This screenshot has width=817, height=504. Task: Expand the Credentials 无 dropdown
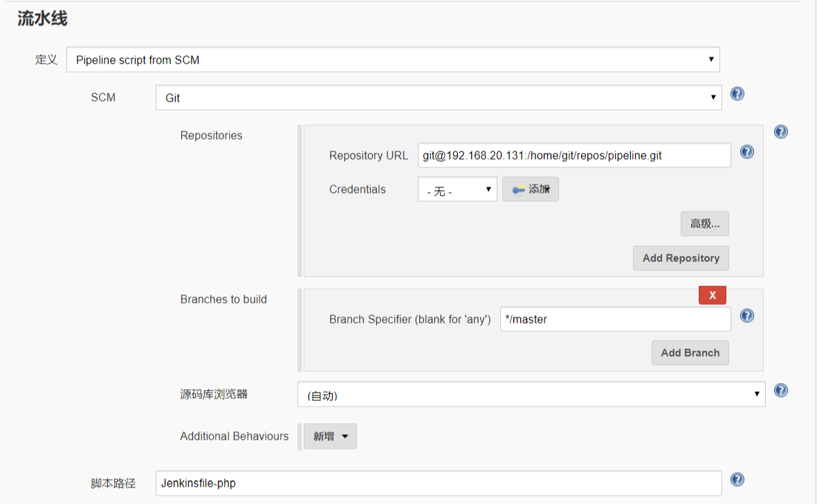(x=457, y=190)
